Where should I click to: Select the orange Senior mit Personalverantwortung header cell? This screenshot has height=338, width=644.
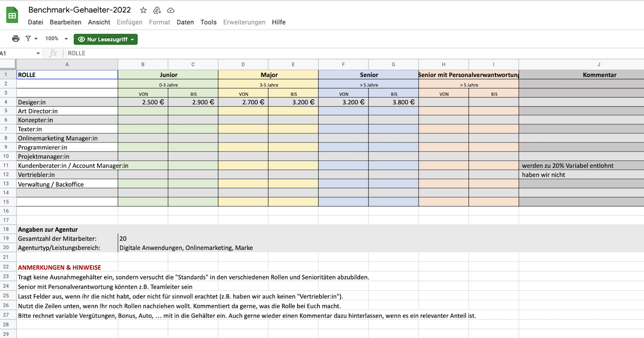469,75
